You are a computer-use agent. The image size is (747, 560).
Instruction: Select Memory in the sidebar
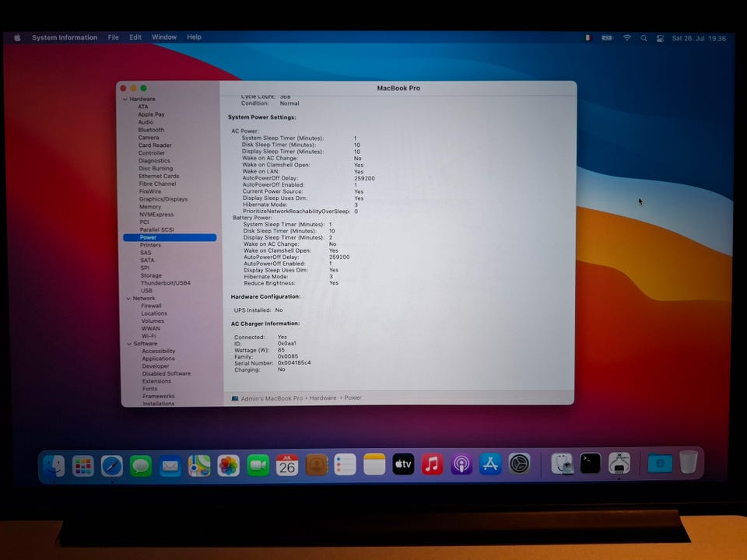(150, 207)
